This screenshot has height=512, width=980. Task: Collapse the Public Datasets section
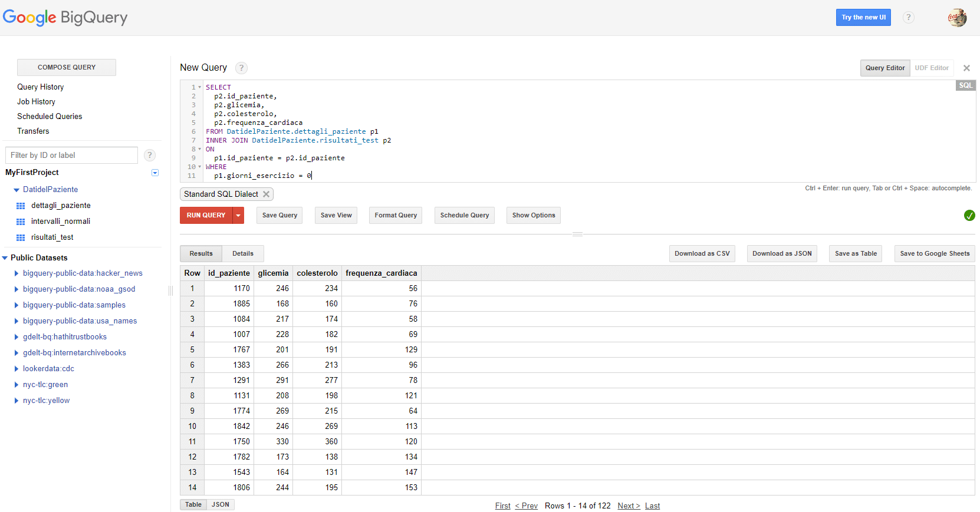pos(5,258)
